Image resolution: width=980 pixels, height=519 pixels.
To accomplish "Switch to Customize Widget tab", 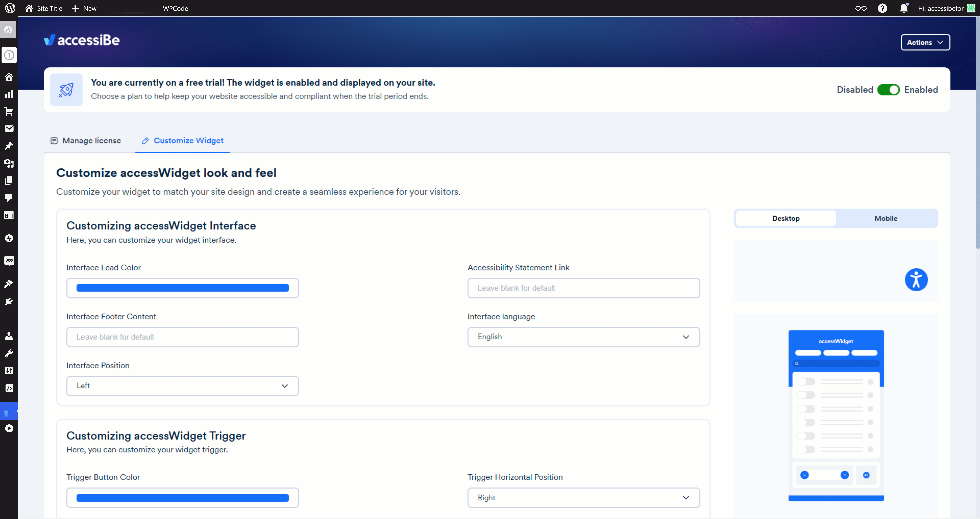I will tap(183, 141).
